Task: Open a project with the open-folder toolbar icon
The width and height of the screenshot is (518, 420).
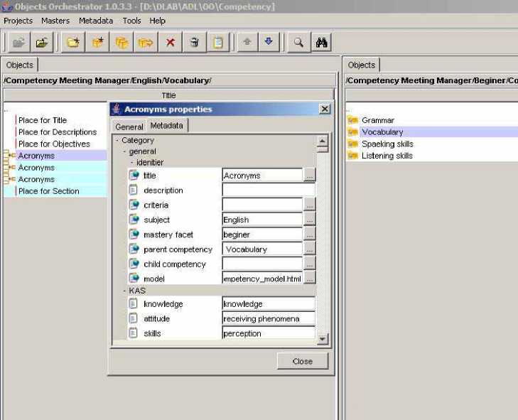Action: 42,43
